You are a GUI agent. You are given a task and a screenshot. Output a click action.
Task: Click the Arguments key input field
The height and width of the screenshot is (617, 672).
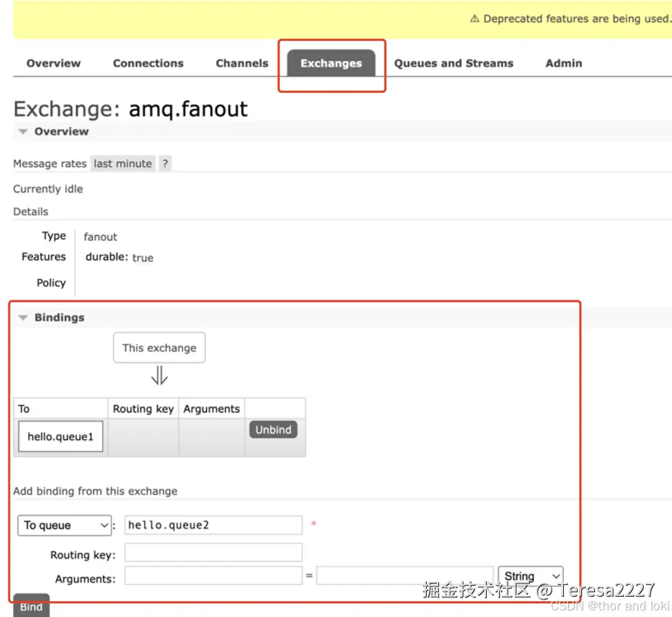tap(213, 576)
